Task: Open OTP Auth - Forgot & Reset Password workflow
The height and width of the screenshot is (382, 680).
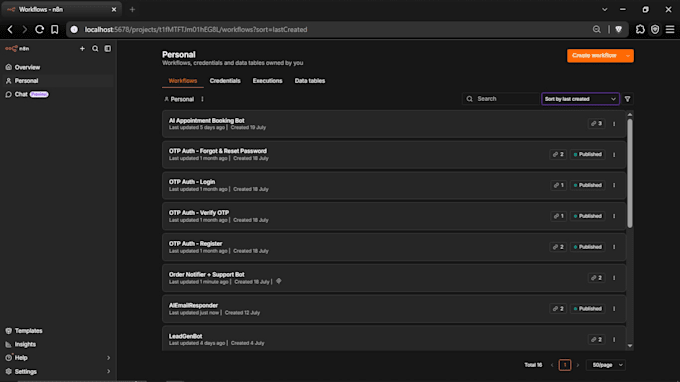Action: click(218, 151)
